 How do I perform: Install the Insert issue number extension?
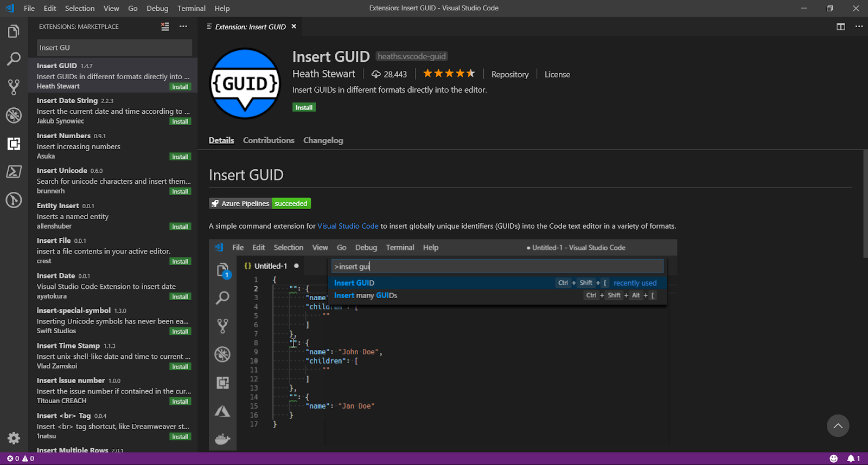[x=180, y=401]
